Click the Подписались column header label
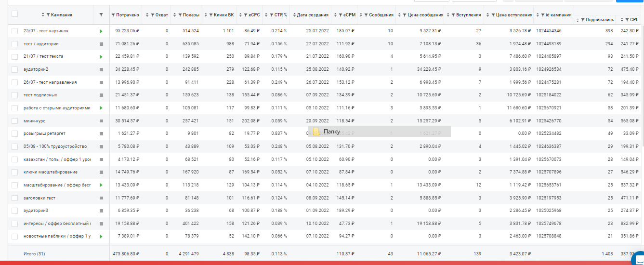This screenshot has height=265, width=644. [600, 20]
